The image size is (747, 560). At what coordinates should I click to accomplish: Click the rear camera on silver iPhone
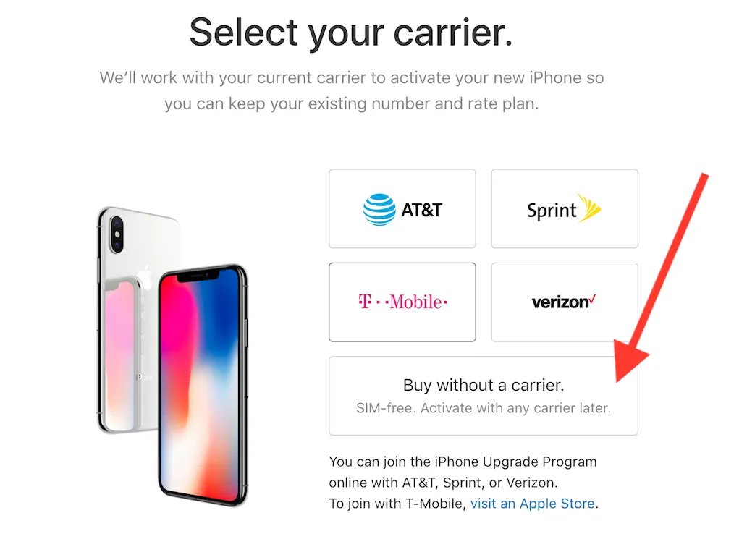click(117, 234)
